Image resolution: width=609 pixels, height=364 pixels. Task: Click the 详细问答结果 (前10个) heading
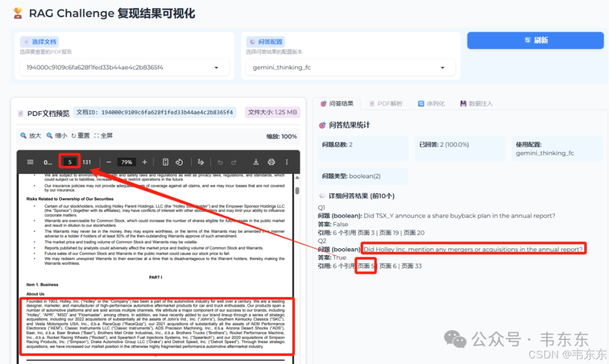click(x=361, y=196)
